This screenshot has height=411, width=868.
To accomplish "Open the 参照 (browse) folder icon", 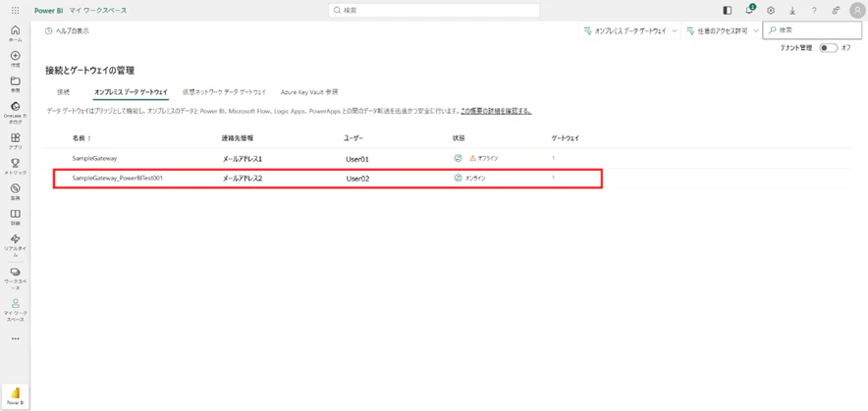I will coord(16,84).
